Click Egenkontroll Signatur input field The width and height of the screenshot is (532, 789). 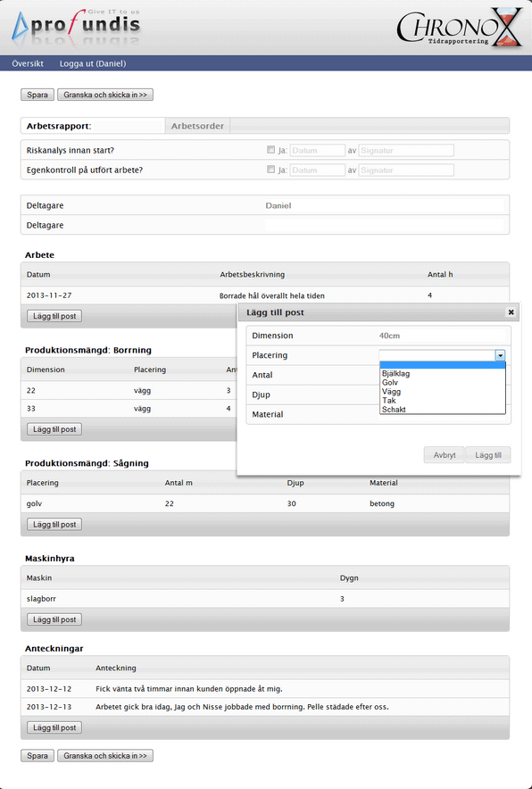pyautogui.click(x=406, y=170)
